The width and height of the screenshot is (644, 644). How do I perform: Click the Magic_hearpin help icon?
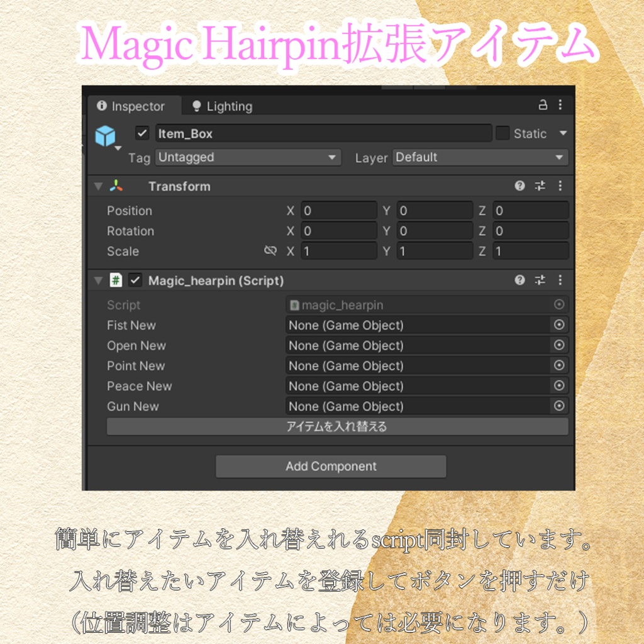pyautogui.click(x=519, y=280)
